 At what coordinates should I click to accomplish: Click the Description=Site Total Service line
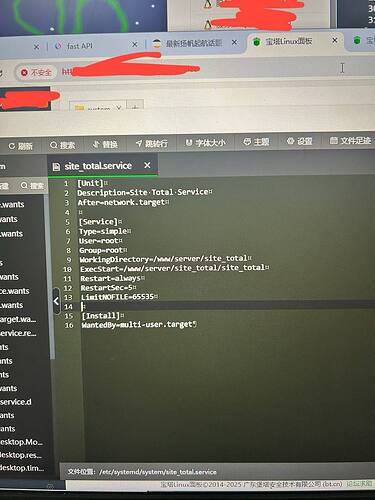(143, 192)
